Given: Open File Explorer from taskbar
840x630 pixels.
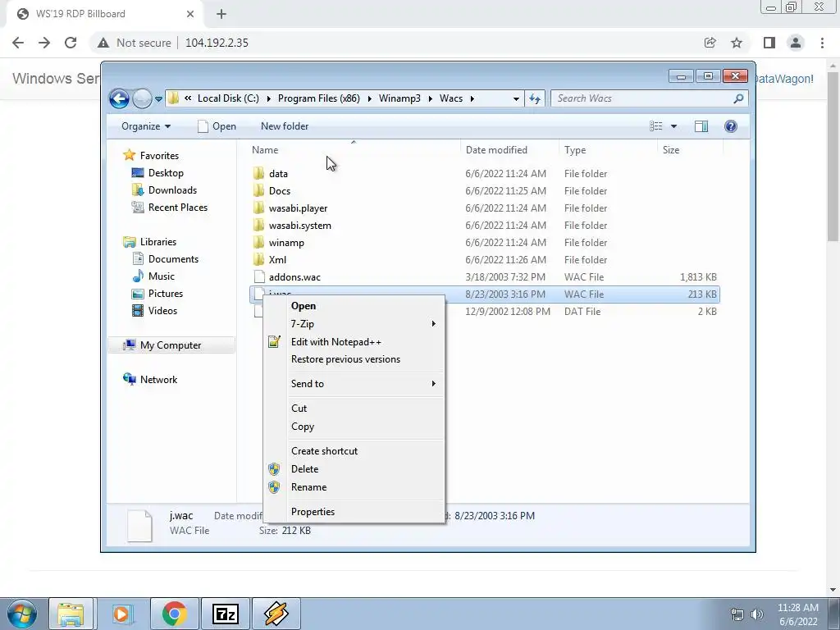Looking at the screenshot, I should coord(71,614).
